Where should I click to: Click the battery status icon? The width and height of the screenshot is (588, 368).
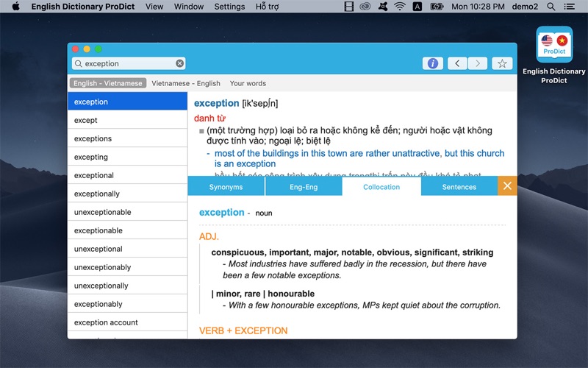click(437, 7)
